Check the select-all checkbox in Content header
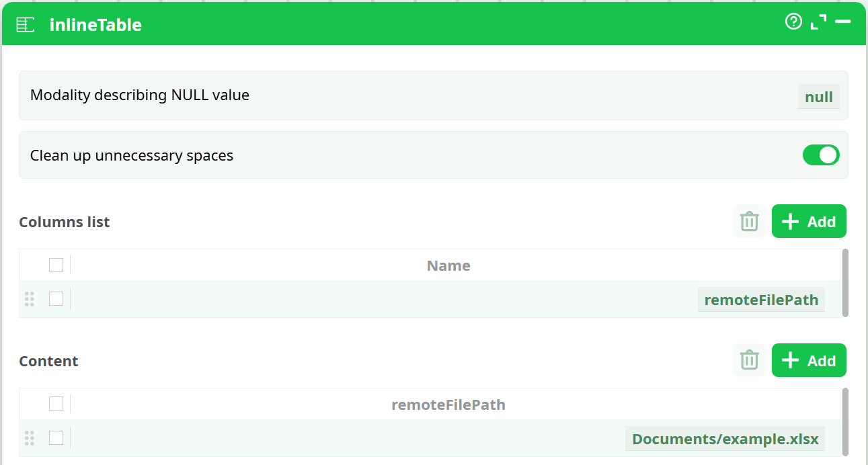 click(x=56, y=403)
